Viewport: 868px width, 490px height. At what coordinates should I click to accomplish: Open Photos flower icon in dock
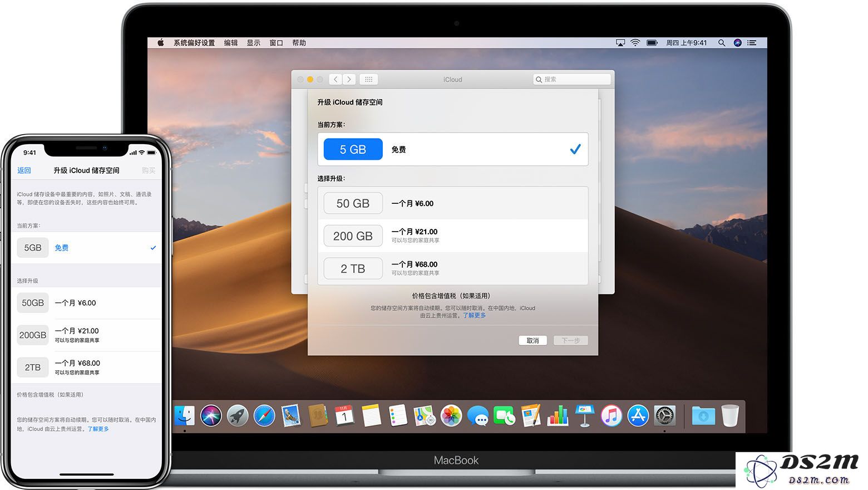[x=451, y=416]
